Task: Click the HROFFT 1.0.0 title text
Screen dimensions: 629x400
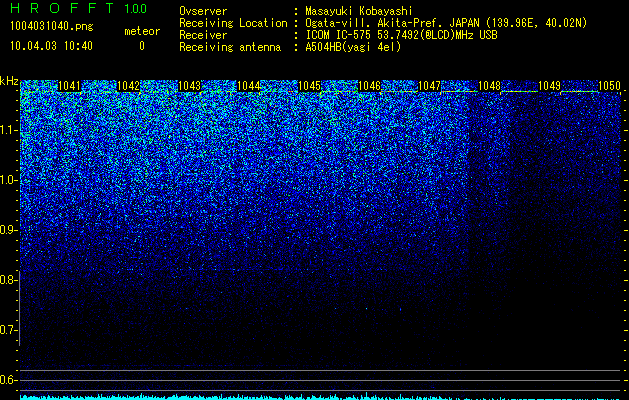Action: point(79,8)
